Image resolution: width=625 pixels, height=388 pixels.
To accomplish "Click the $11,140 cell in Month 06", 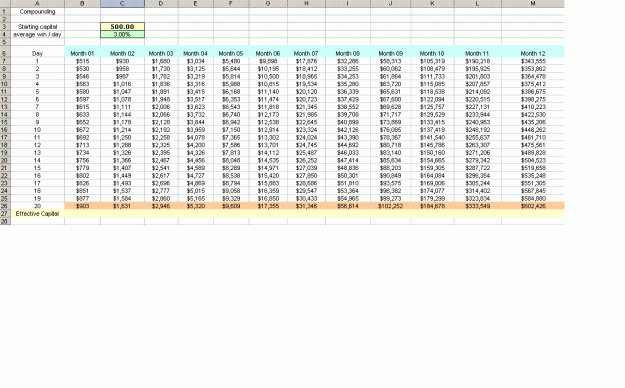I will [x=268, y=92].
